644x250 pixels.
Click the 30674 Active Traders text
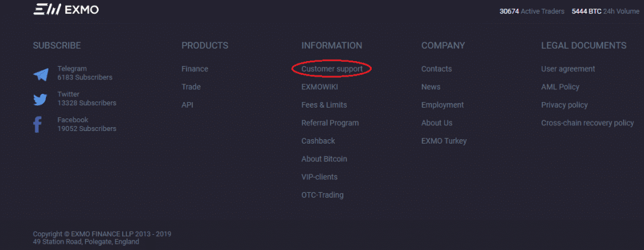pos(531,11)
